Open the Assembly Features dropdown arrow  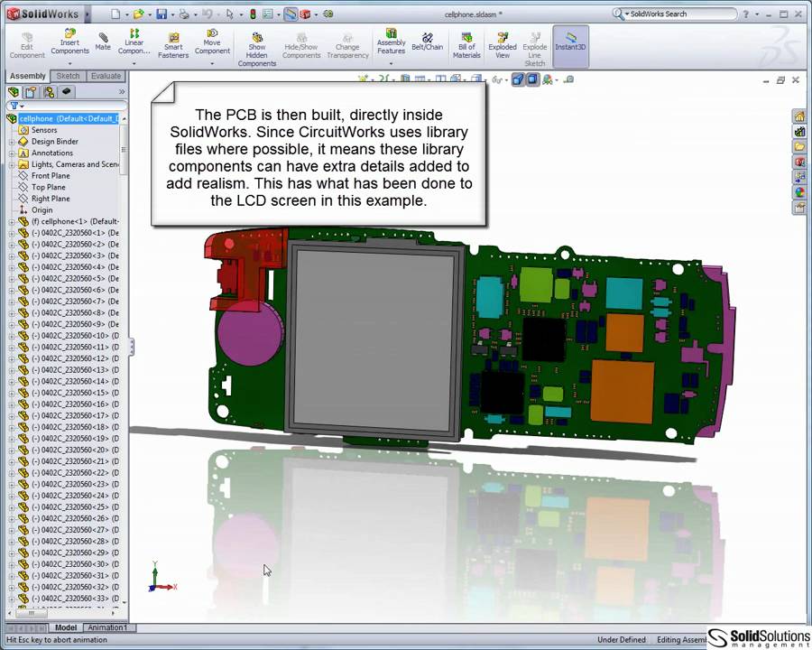point(391,63)
